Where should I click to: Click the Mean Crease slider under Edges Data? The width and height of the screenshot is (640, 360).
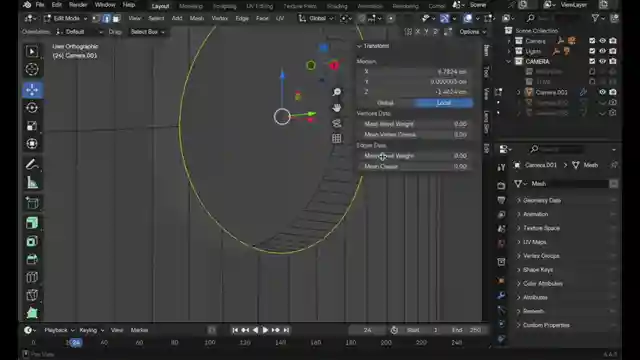click(x=415, y=167)
